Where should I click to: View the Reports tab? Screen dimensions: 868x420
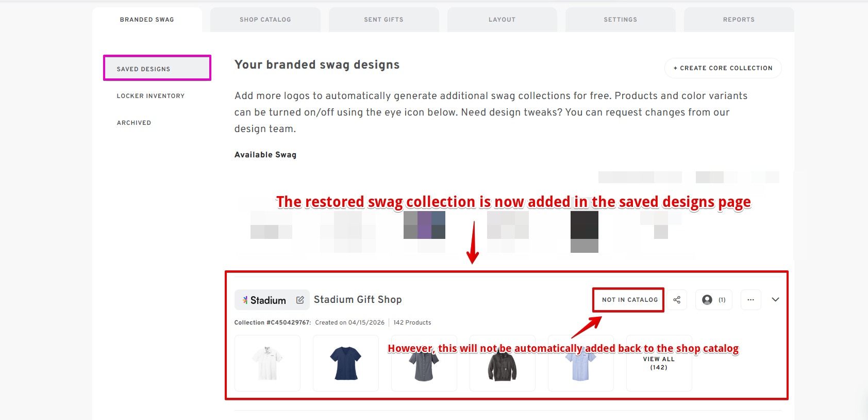[x=738, y=20]
